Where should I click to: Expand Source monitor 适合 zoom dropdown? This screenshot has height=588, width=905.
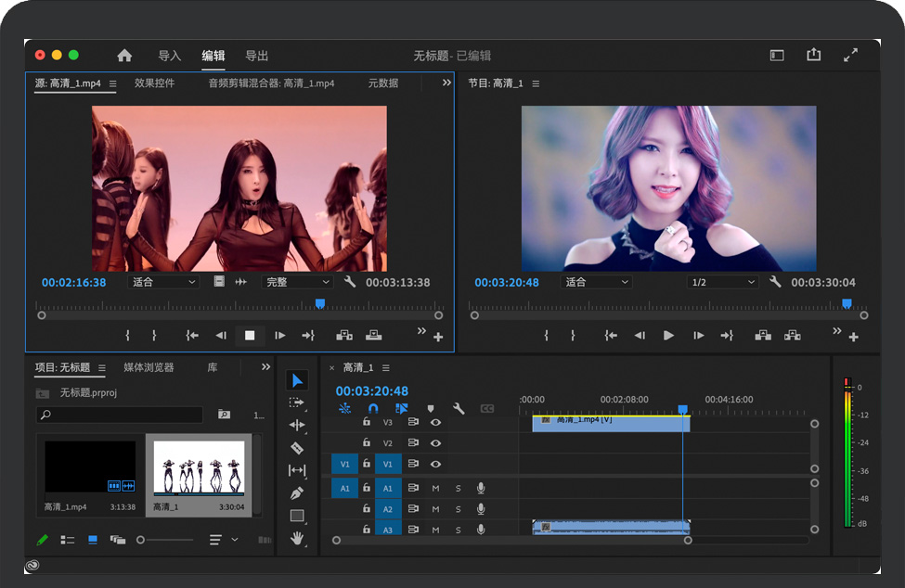pyautogui.click(x=164, y=282)
